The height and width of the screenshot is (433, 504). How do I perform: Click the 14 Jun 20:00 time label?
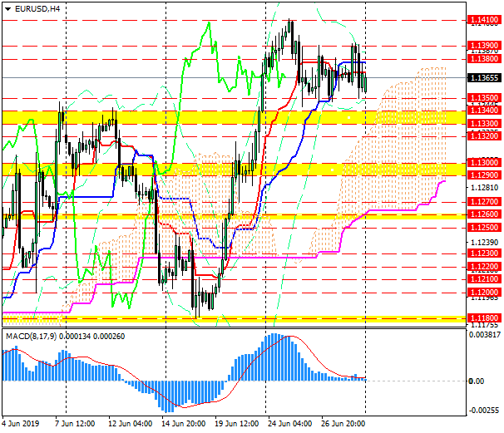point(183,422)
